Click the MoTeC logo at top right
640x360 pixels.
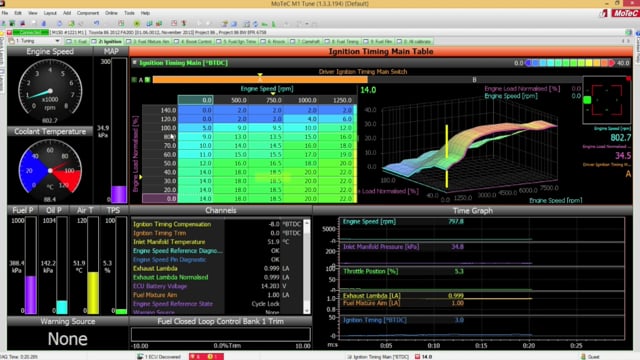(625, 13)
